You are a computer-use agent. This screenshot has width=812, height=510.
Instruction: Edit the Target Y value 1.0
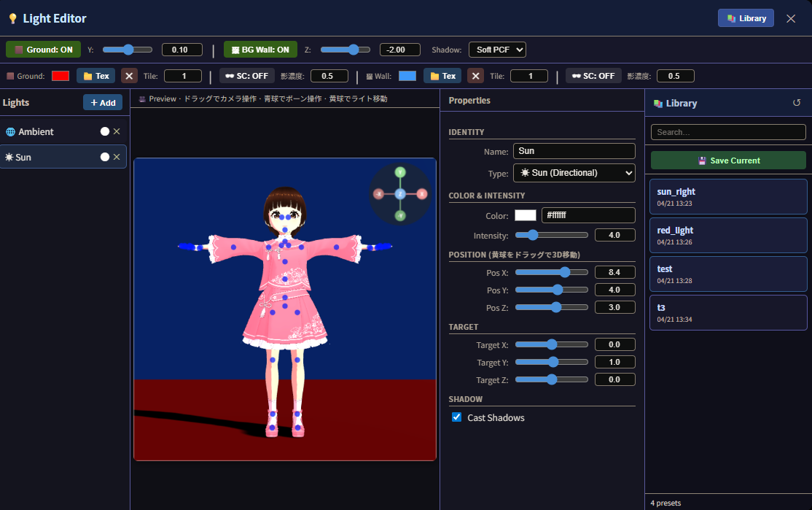tap(614, 363)
